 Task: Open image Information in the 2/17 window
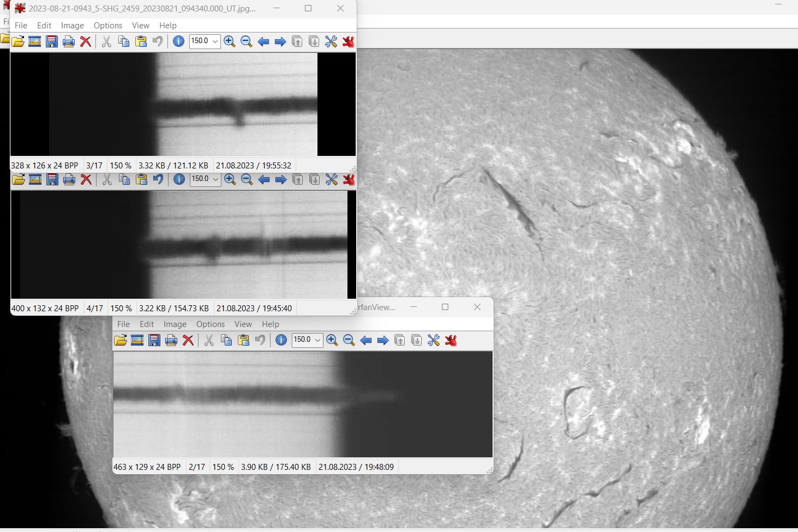coord(281,341)
